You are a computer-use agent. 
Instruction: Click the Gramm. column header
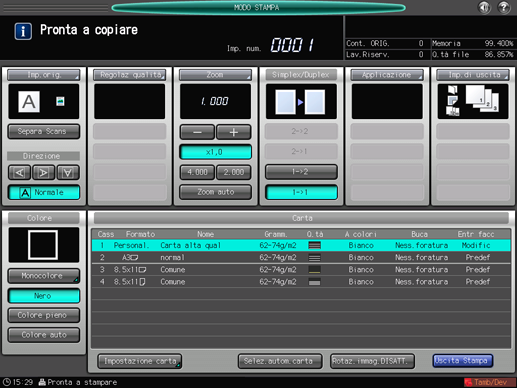pyautogui.click(x=276, y=234)
